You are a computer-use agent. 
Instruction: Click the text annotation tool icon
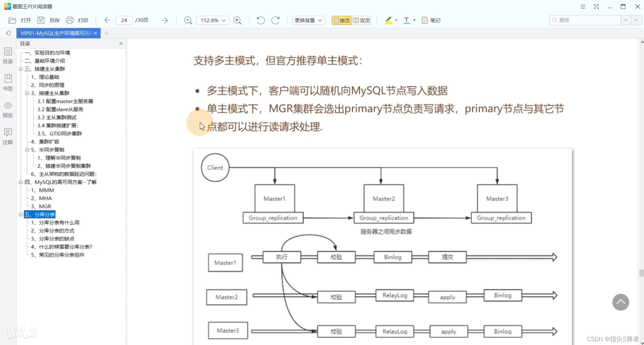[x=406, y=20]
